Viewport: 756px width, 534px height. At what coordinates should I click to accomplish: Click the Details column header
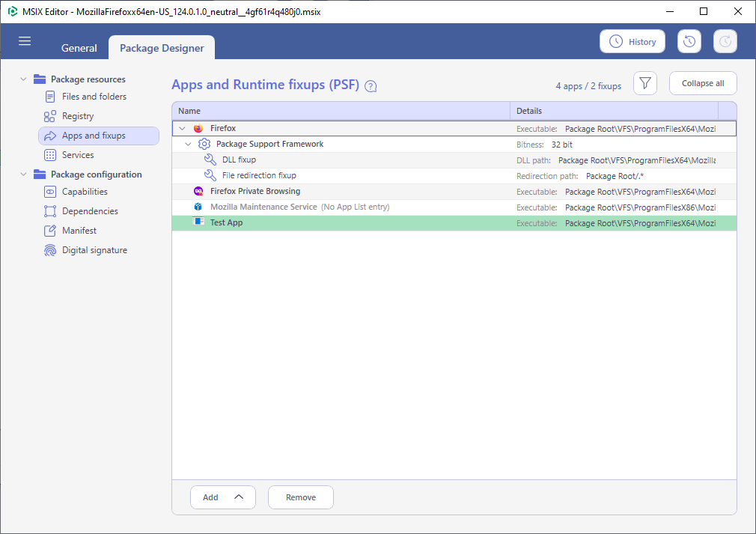615,111
